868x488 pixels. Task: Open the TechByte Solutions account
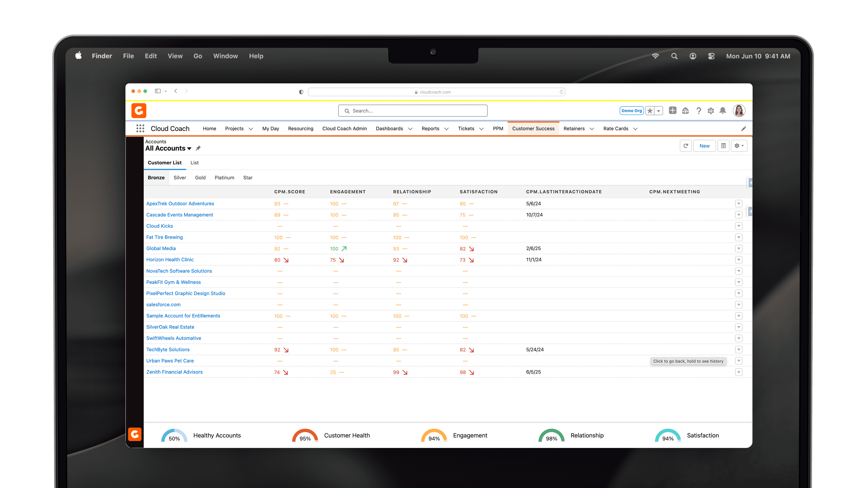pyautogui.click(x=168, y=350)
